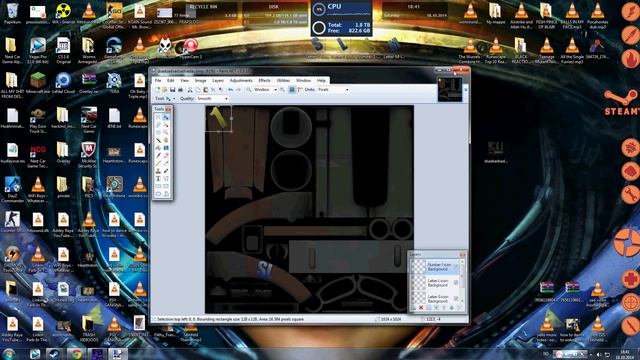Select the Ellipse Select tool

(x=158, y=132)
